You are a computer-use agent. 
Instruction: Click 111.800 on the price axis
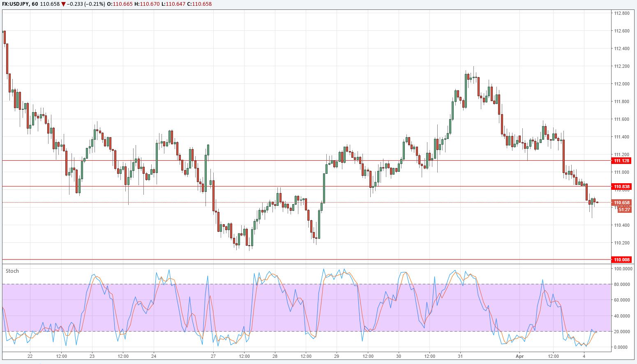pyautogui.click(x=621, y=101)
